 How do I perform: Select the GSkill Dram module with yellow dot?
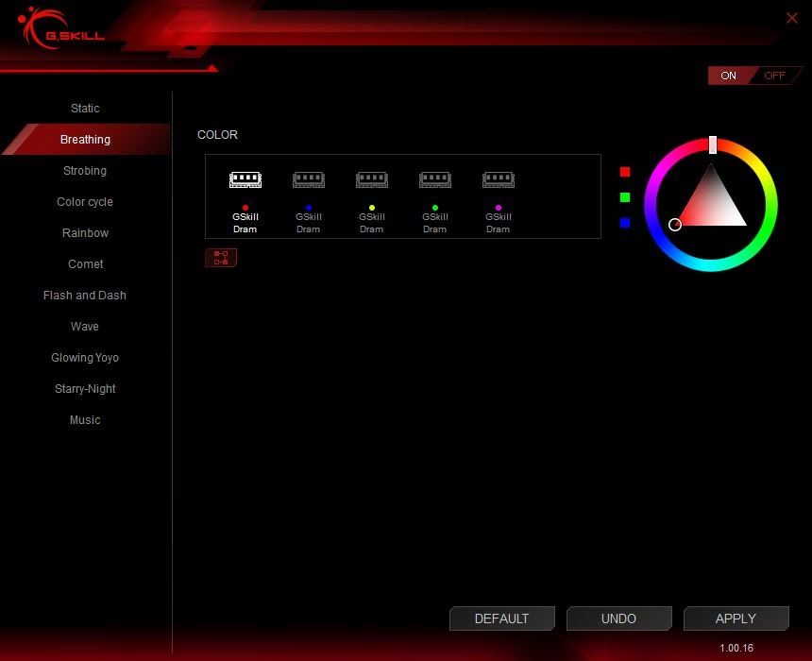(371, 201)
